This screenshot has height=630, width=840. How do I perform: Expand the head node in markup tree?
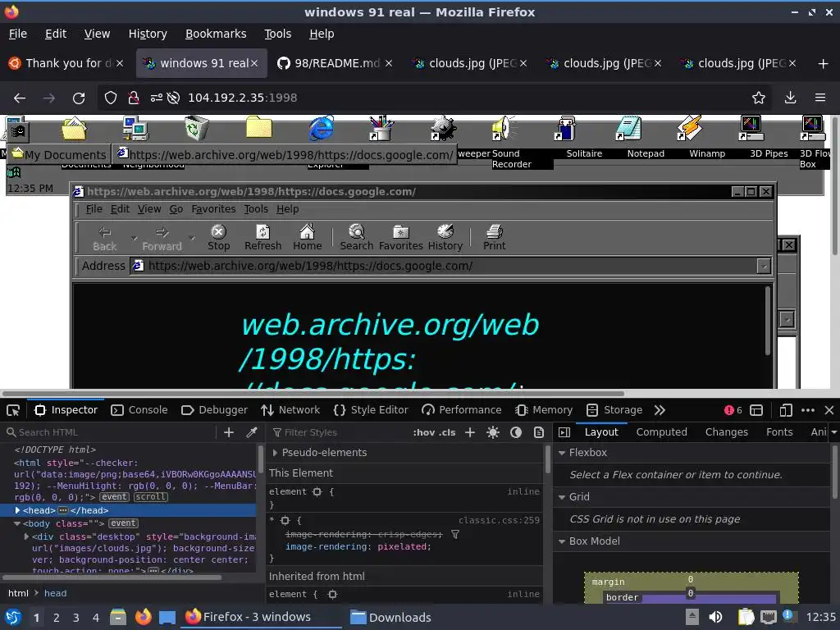pos(17,510)
